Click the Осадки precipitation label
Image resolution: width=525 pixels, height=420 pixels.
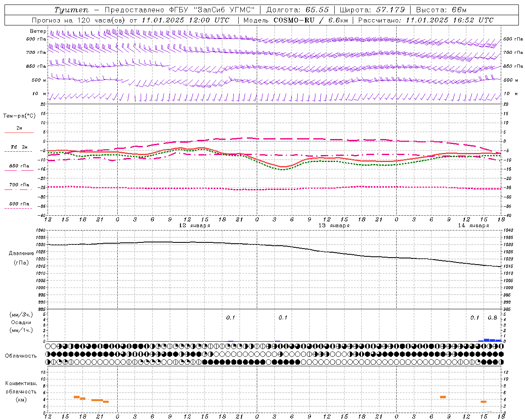pyautogui.click(x=21, y=322)
